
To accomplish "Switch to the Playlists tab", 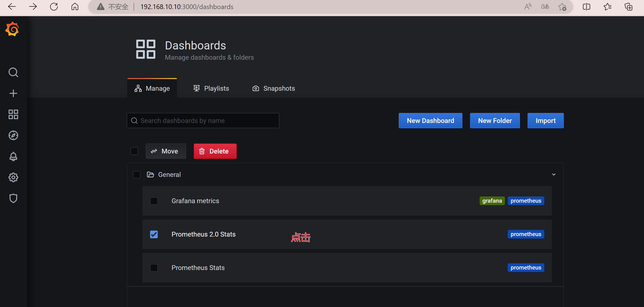I will tap(211, 88).
